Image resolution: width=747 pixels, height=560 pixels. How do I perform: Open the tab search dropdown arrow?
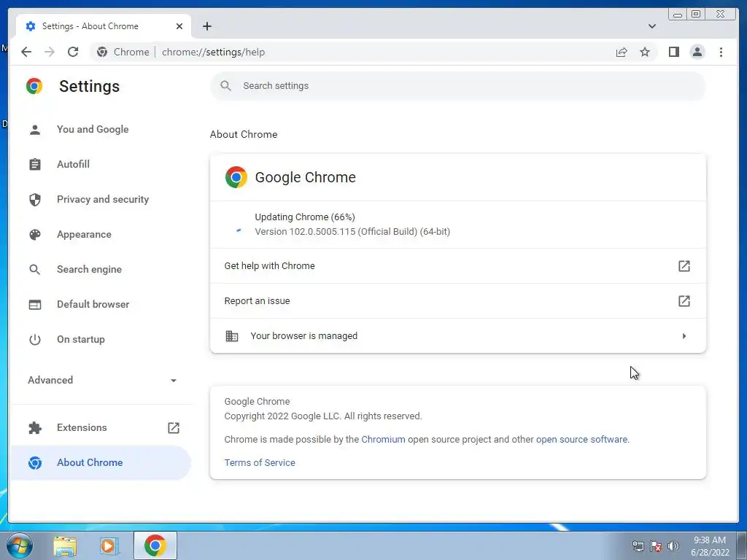tap(651, 26)
